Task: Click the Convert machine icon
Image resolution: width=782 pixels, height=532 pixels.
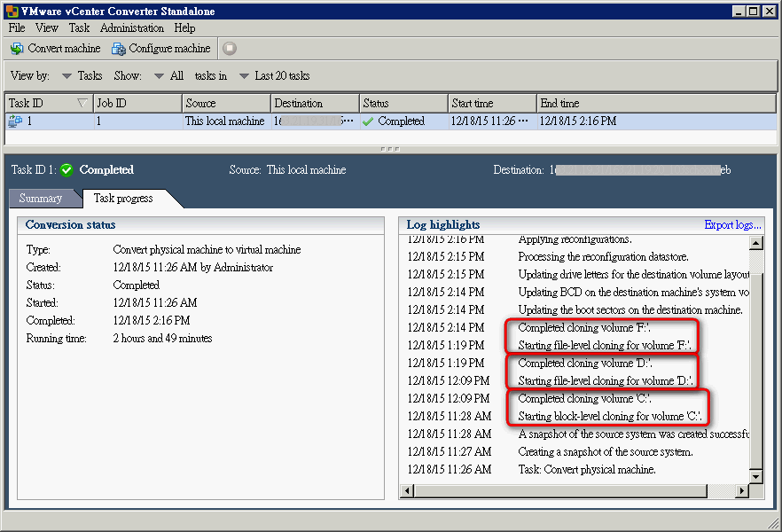Action: (17, 49)
